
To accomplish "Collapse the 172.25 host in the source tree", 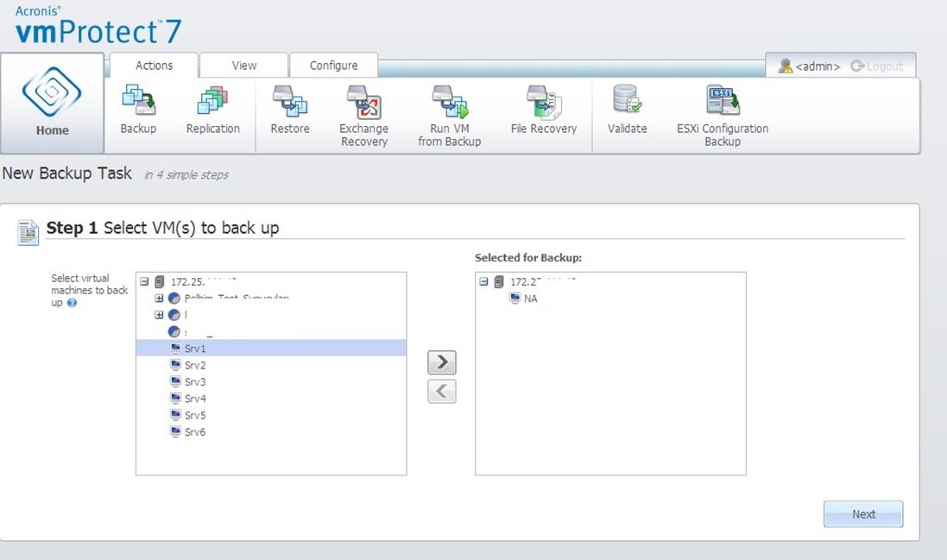I will [x=144, y=282].
